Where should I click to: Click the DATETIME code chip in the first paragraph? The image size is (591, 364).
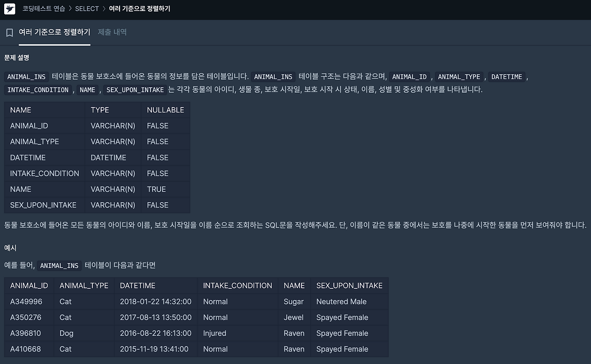507,77
